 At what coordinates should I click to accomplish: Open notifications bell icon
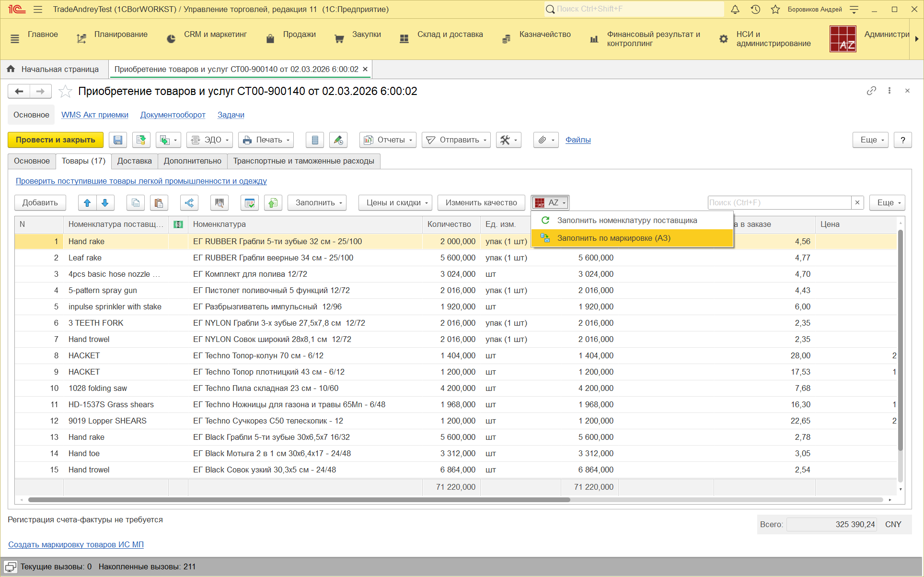point(735,10)
